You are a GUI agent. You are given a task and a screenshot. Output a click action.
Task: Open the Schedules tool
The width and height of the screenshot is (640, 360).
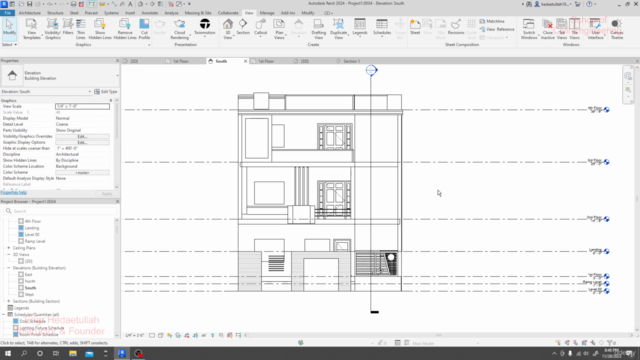pos(382,27)
